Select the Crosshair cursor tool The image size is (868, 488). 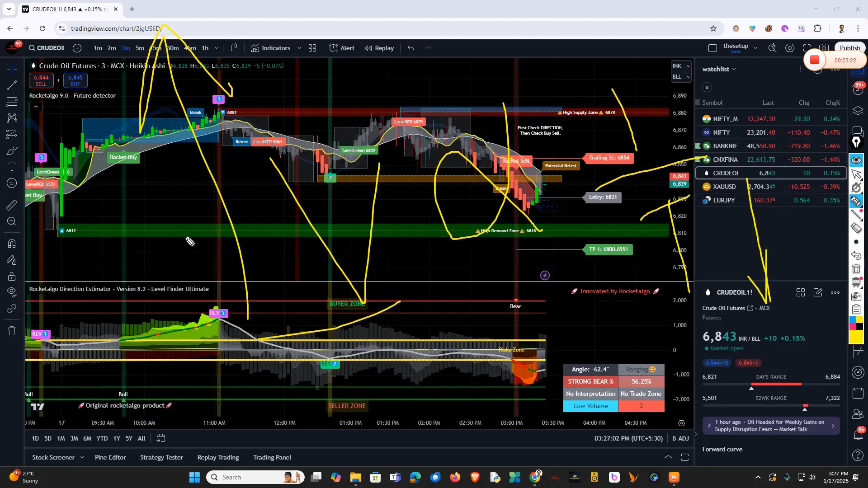pos(12,69)
